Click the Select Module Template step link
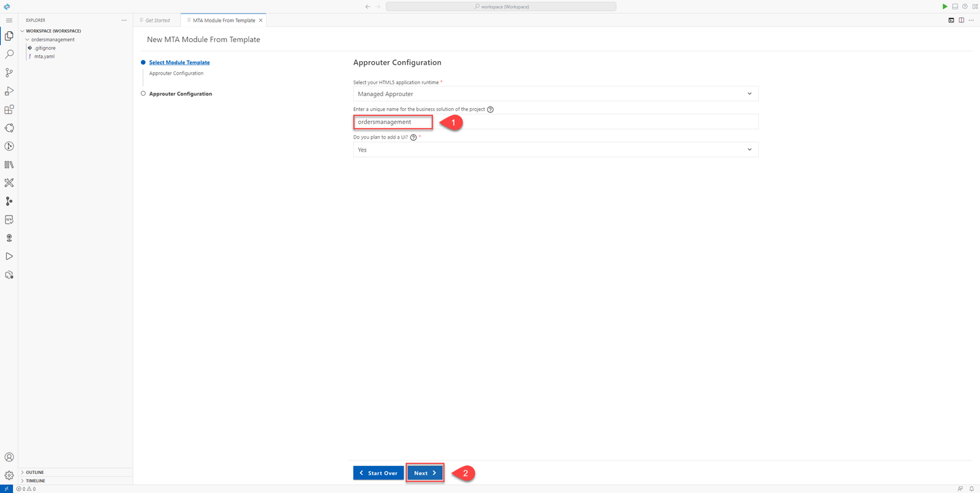This screenshot has width=980, height=493. 180,63
